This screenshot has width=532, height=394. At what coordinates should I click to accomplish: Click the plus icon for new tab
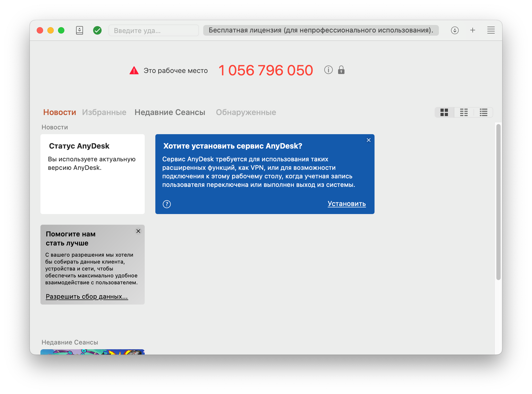pos(473,30)
